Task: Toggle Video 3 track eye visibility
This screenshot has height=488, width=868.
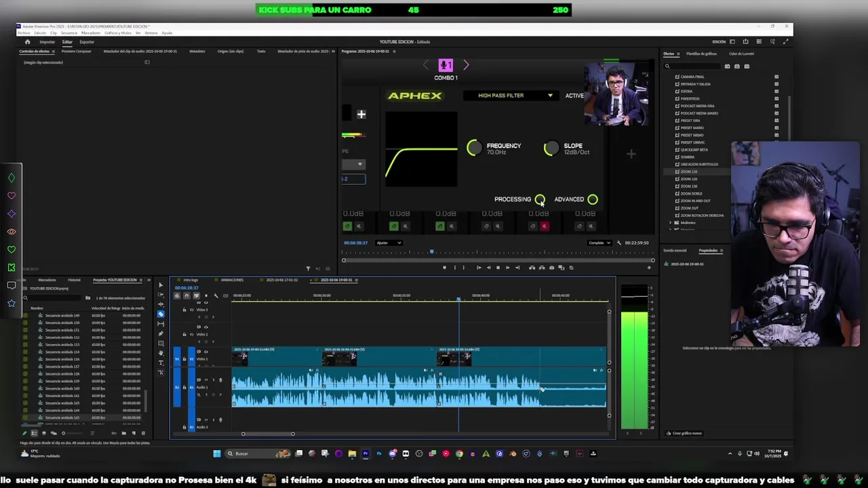Action: point(206,302)
